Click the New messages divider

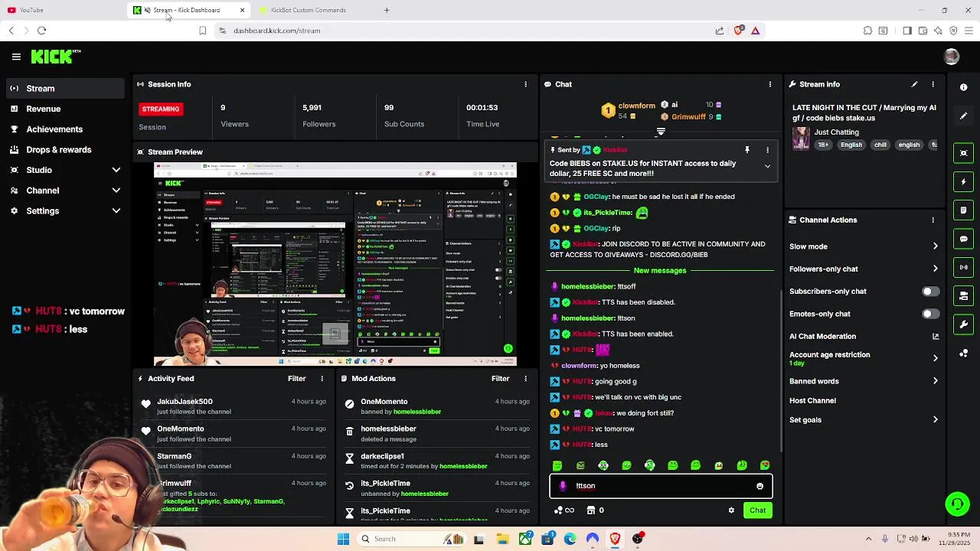point(660,271)
